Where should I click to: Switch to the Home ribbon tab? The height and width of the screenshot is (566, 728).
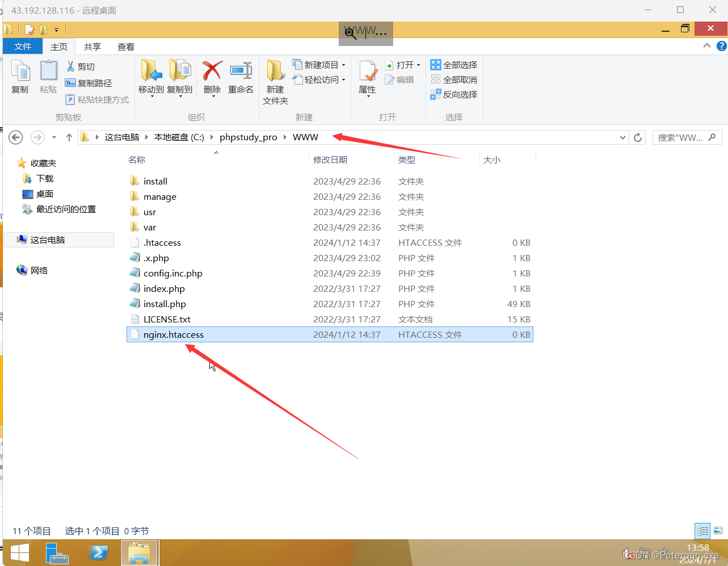[59, 47]
